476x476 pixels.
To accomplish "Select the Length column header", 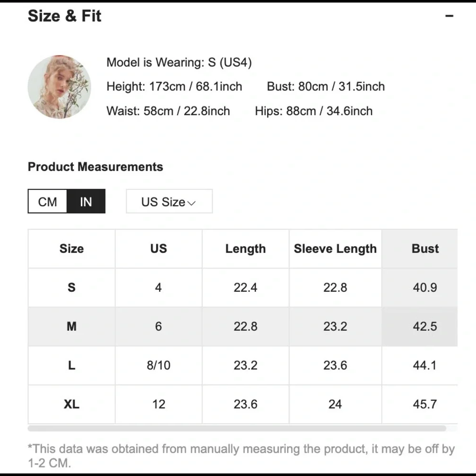I will point(246,249).
